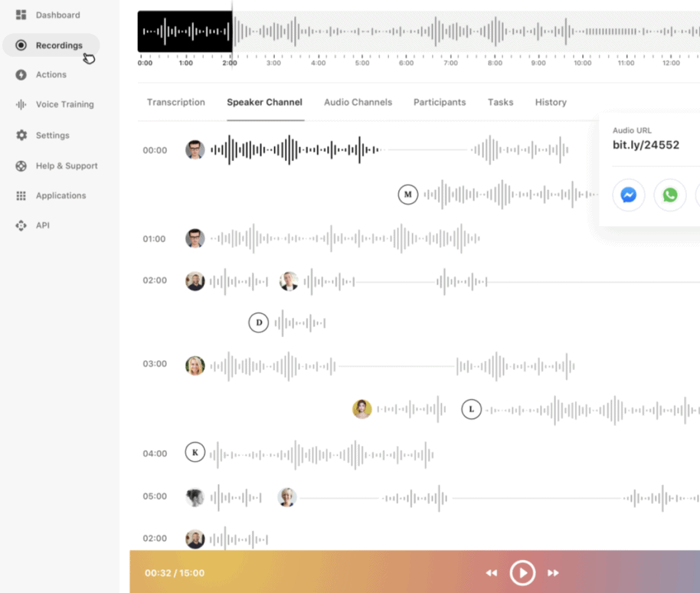
Task: Click speaker M avatar circle
Action: pyautogui.click(x=408, y=195)
